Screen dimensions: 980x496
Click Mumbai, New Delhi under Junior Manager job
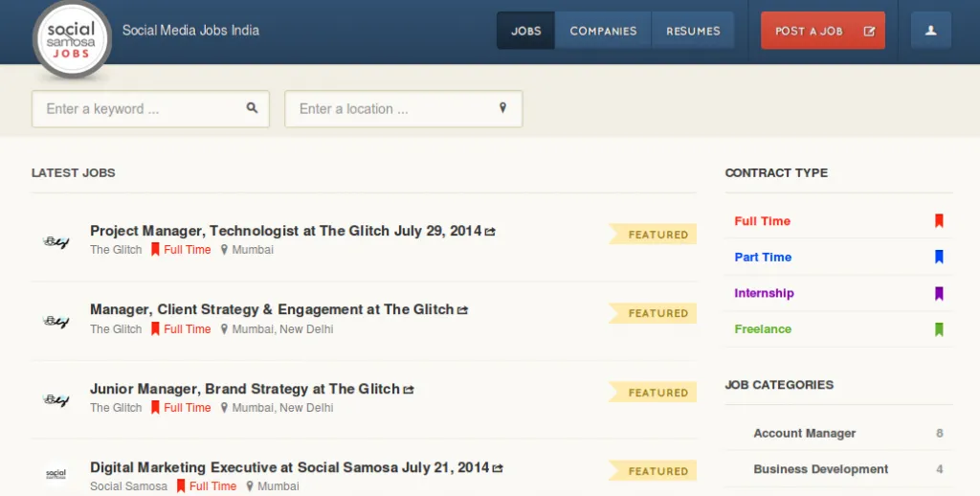[282, 408]
